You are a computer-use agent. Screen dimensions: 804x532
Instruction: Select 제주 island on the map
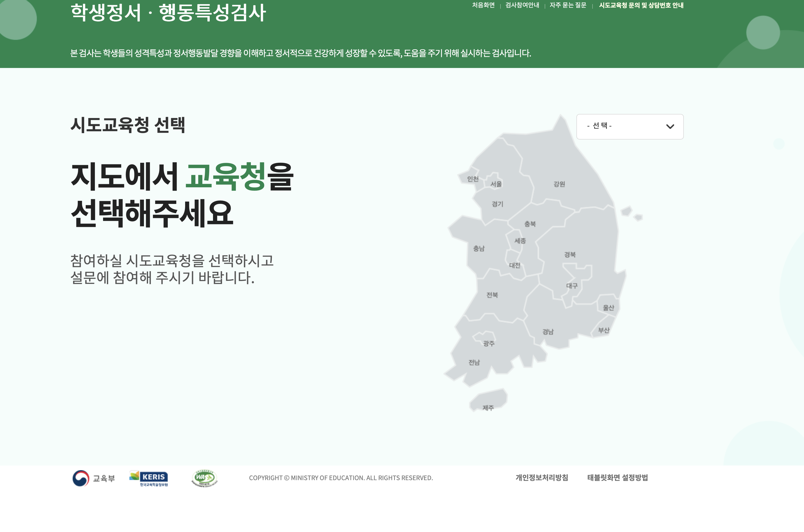click(488, 408)
